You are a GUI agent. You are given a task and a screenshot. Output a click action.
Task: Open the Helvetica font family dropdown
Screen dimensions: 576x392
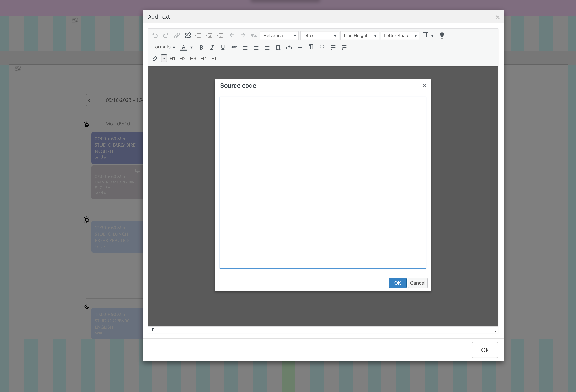(x=279, y=35)
